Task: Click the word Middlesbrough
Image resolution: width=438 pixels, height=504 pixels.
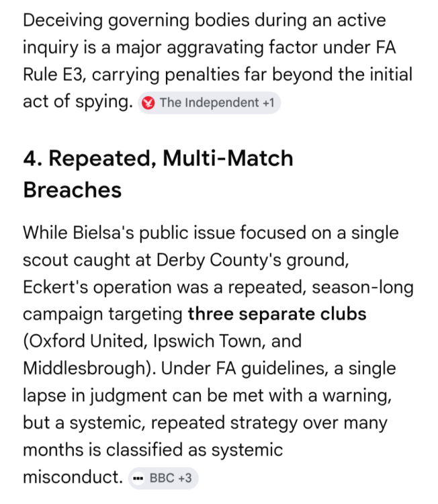Action: coord(85,368)
